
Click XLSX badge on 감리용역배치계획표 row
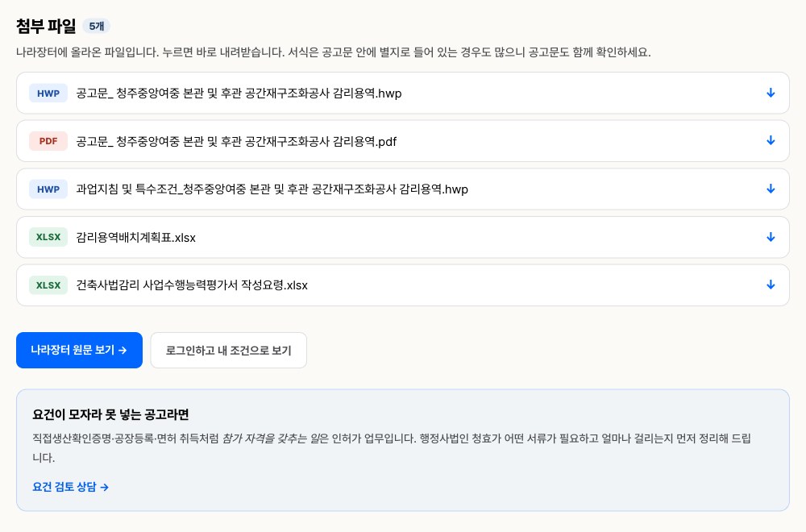(48, 237)
